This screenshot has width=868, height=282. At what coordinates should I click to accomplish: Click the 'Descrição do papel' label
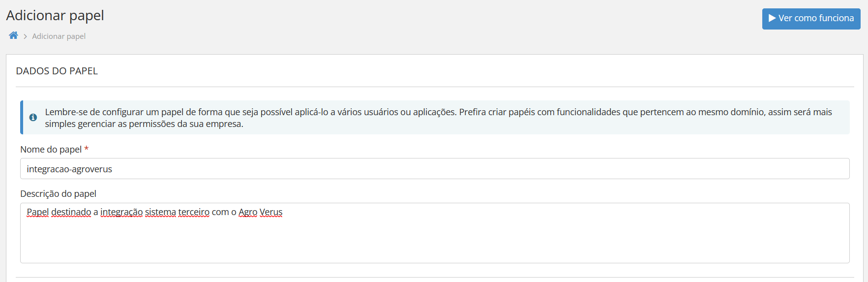58,193
